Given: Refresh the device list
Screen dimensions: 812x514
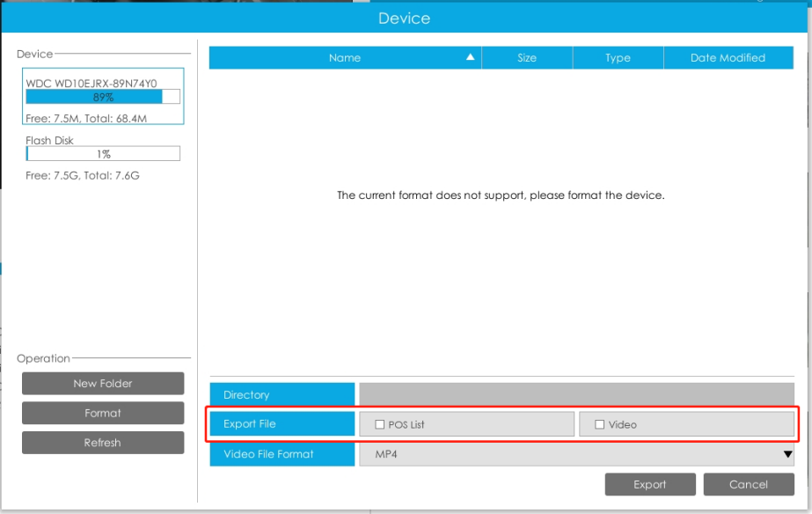Looking at the screenshot, I should point(103,443).
